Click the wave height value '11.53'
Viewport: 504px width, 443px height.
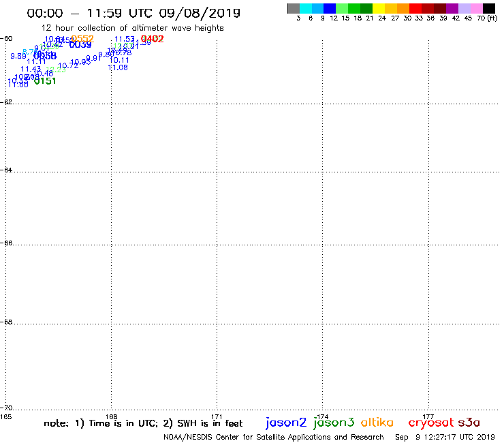click(x=125, y=40)
